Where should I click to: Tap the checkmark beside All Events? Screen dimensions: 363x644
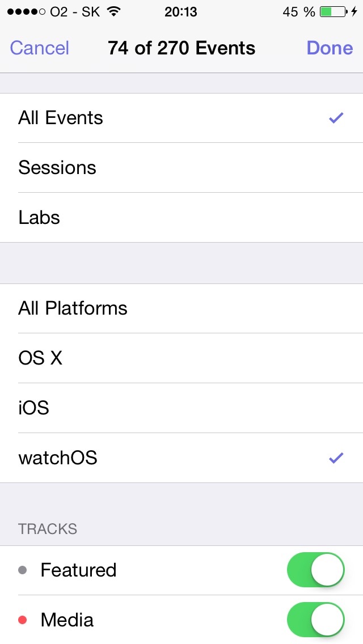(x=336, y=118)
